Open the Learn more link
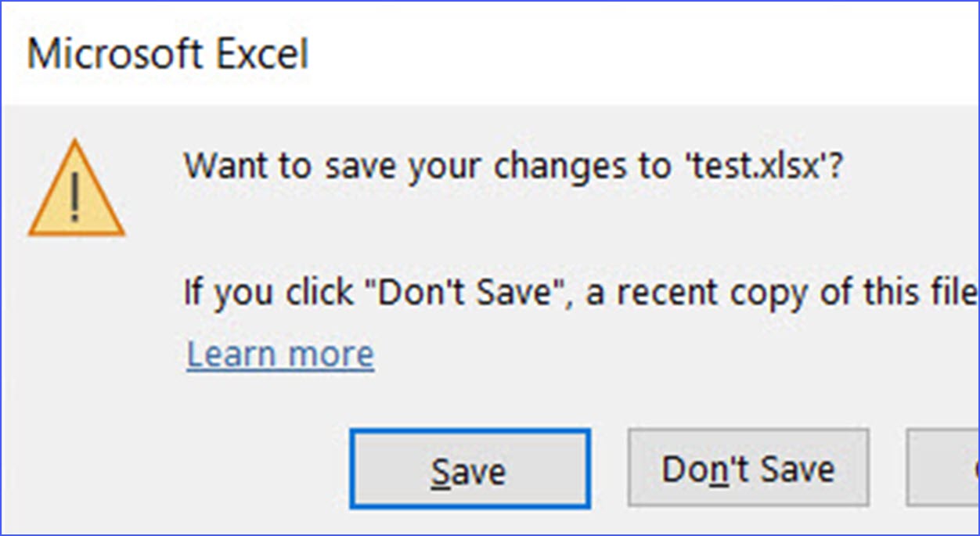This screenshot has width=980, height=536. pos(280,354)
